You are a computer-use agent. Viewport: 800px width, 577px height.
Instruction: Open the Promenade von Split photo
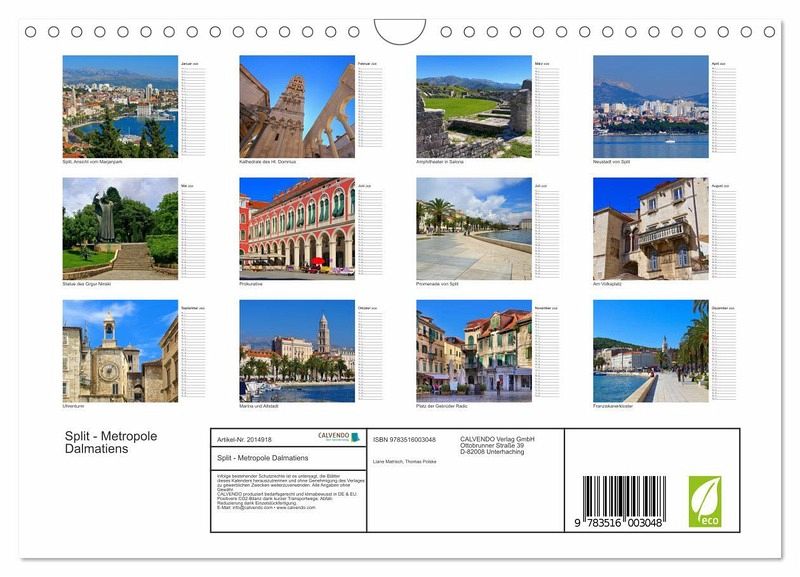point(473,228)
